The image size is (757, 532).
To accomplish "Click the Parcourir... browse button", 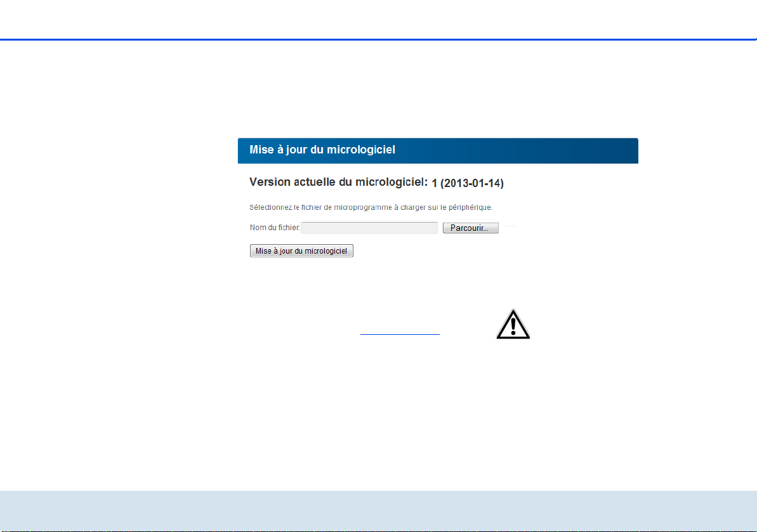I will pos(471,228).
